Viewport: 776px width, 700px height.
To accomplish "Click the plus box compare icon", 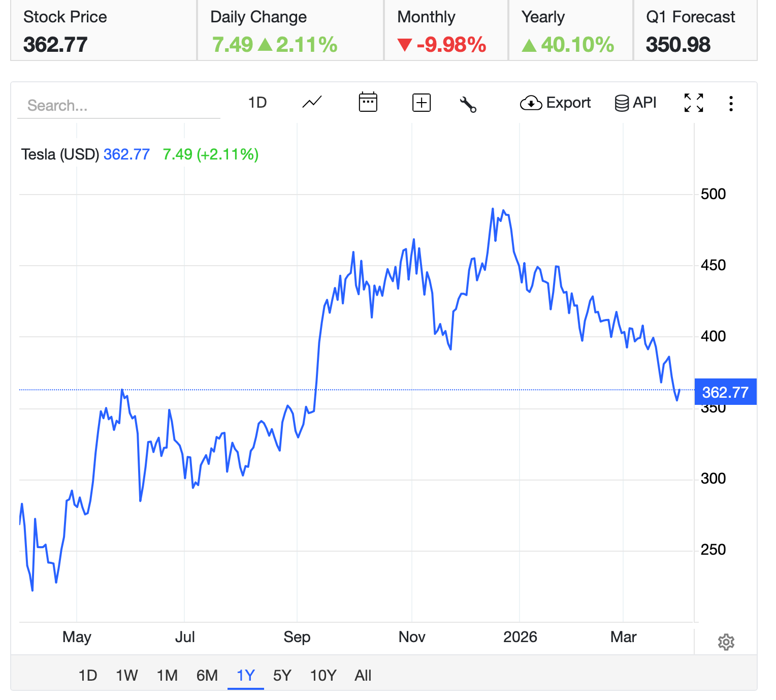I will click(x=421, y=103).
